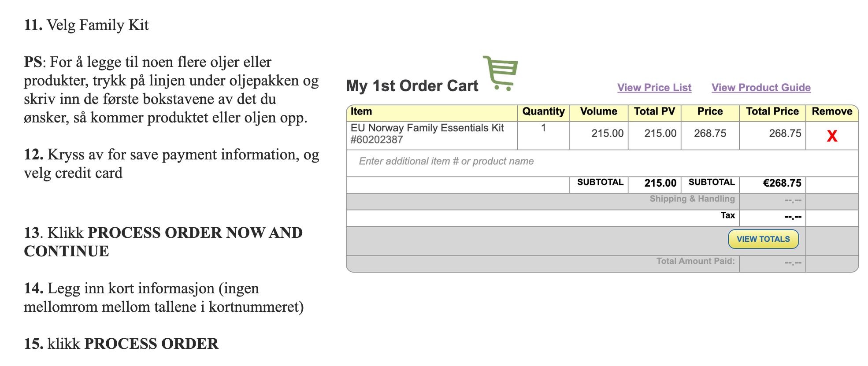
Task: Click the Total Price column header
Action: coord(772,112)
